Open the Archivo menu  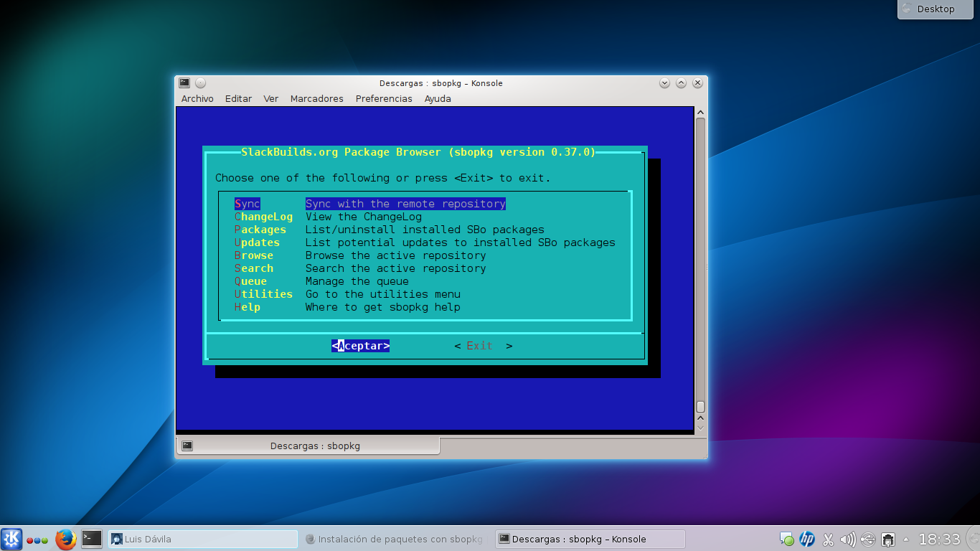[x=197, y=98]
